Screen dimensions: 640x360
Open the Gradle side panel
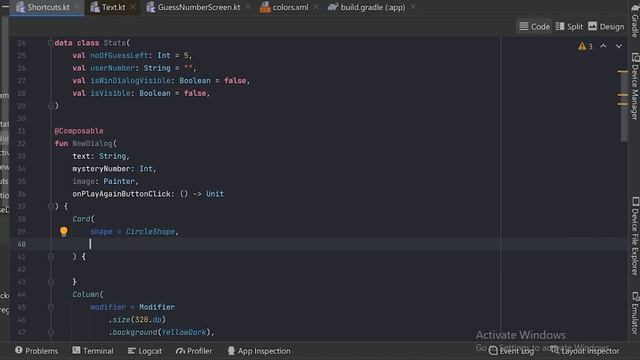pyautogui.click(x=635, y=20)
